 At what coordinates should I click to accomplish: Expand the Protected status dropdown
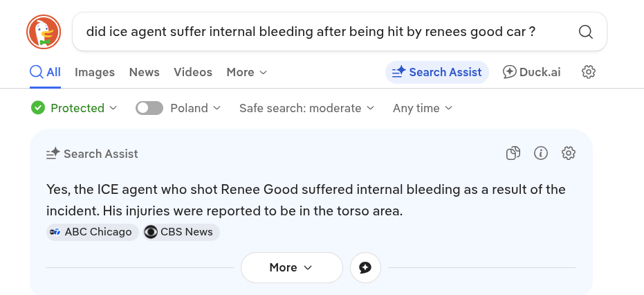pos(75,108)
